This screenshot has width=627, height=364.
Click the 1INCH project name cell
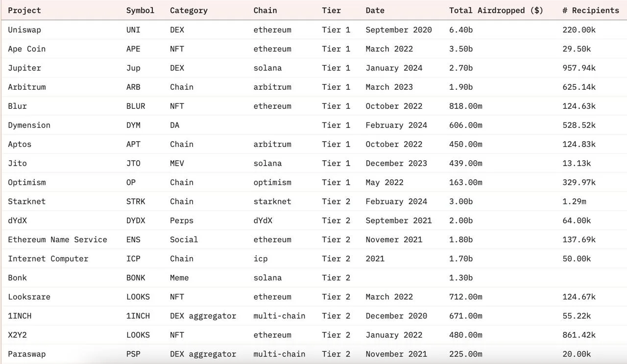click(20, 316)
